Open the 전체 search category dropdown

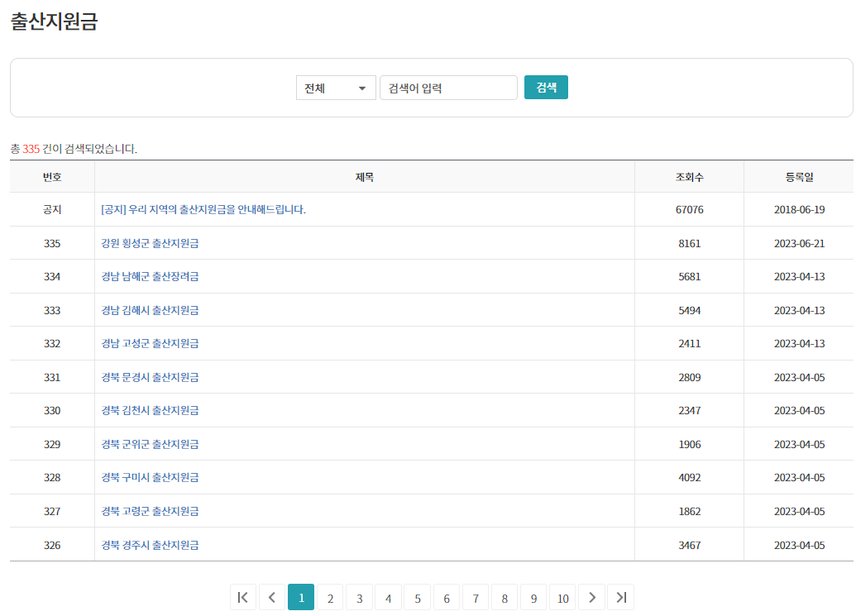(x=336, y=87)
